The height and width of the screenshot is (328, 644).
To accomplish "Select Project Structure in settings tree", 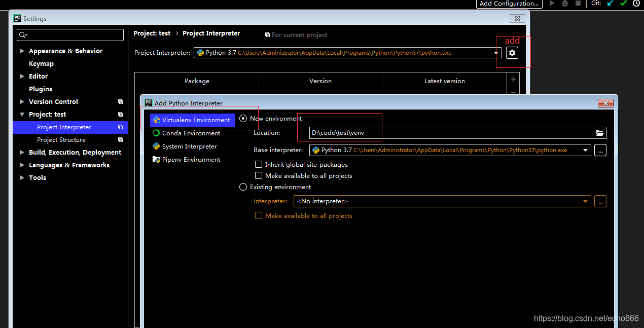I will click(61, 140).
